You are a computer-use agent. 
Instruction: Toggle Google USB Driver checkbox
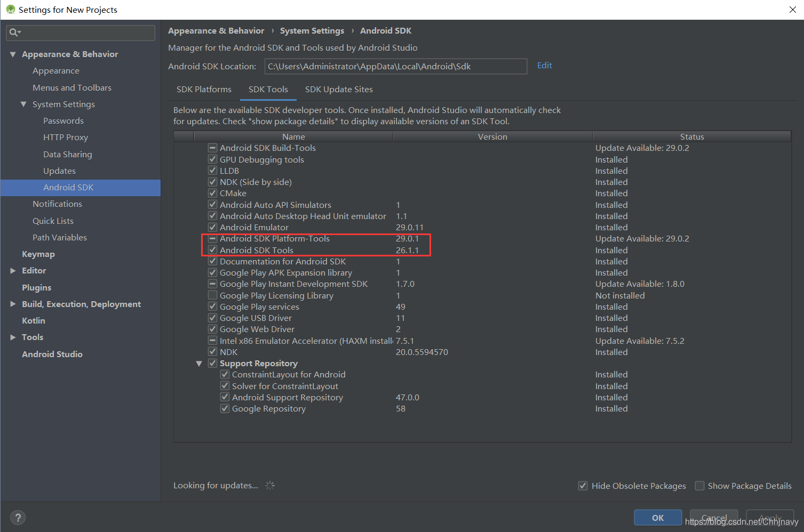(212, 318)
